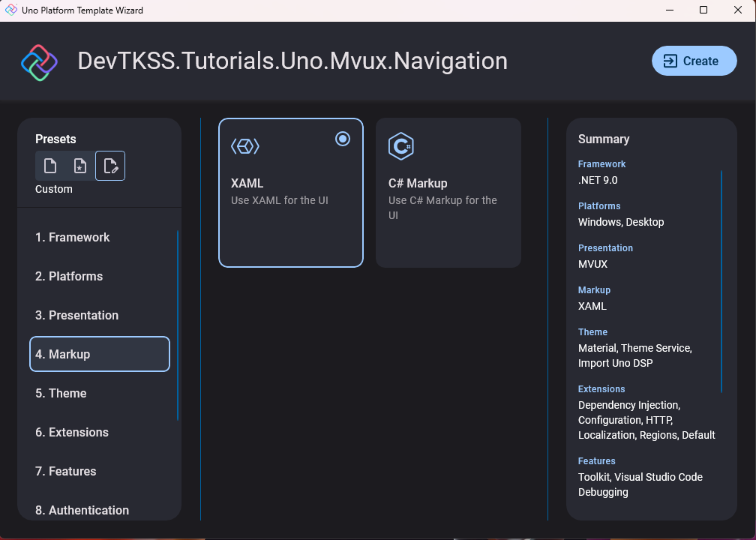Switch to the '4. Markup' step
This screenshot has width=756, height=540.
100,353
